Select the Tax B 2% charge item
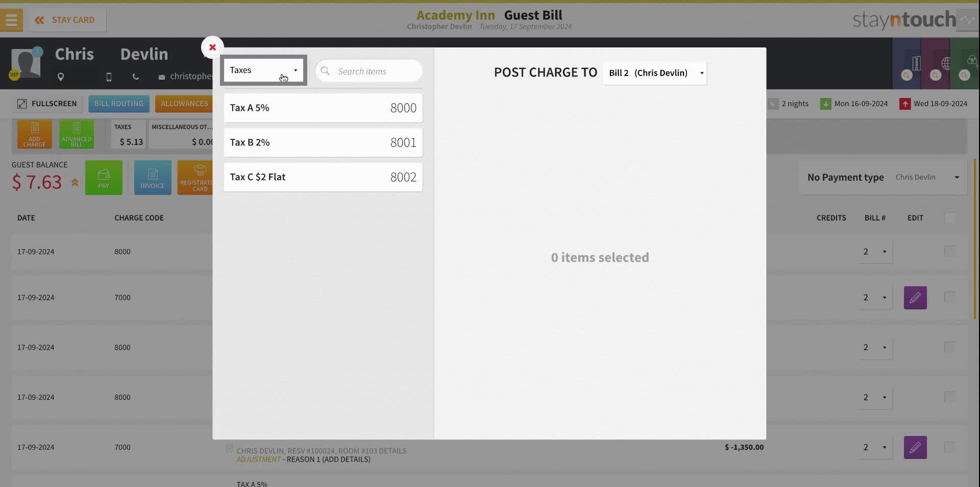This screenshot has width=980, height=487. pyautogui.click(x=323, y=142)
